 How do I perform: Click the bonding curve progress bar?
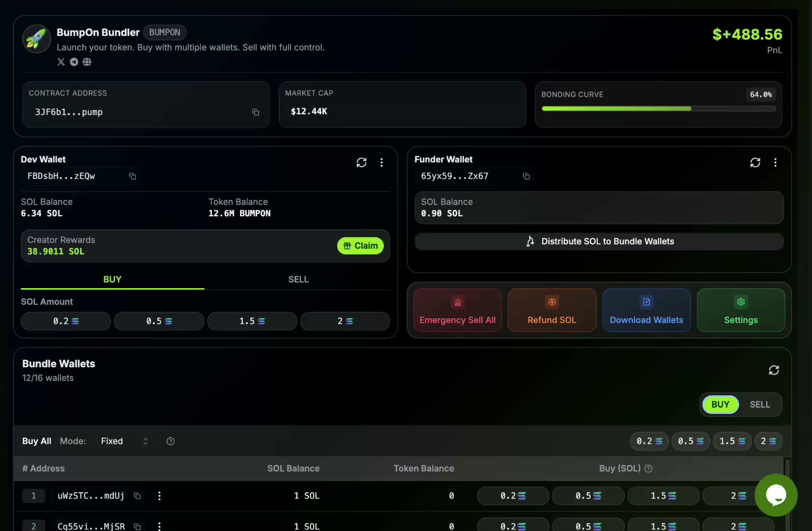[659, 109]
